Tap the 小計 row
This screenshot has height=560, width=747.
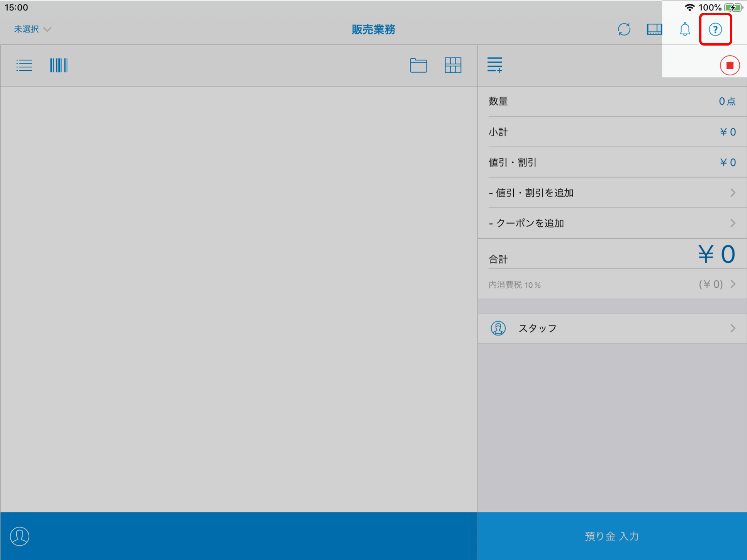pos(612,132)
